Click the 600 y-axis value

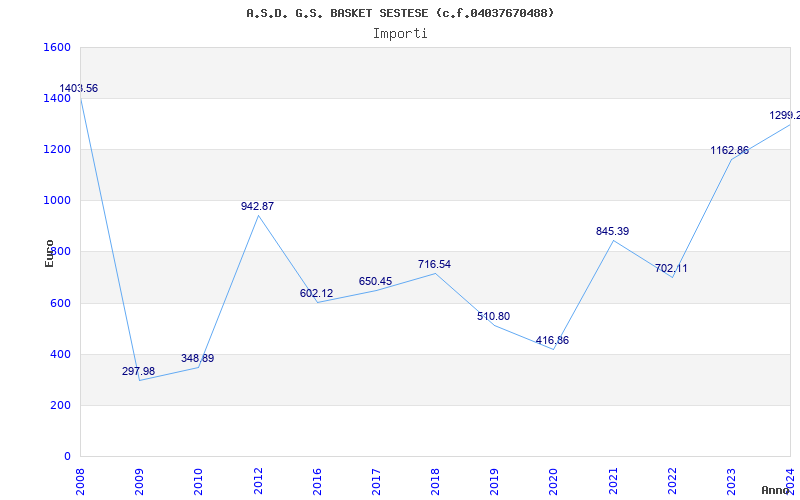(x=60, y=303)
